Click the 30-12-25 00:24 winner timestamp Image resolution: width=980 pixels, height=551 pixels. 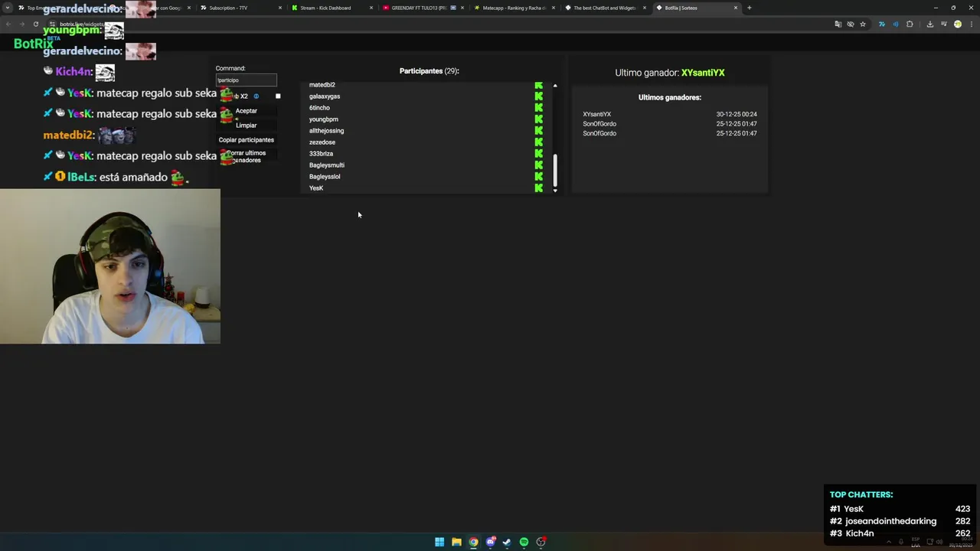point(737,114)
